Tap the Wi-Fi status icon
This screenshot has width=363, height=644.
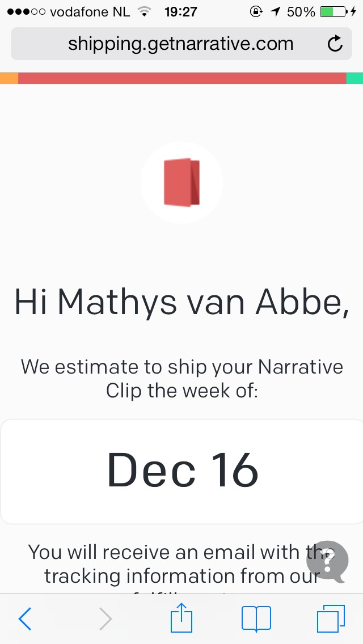[145, 12]
